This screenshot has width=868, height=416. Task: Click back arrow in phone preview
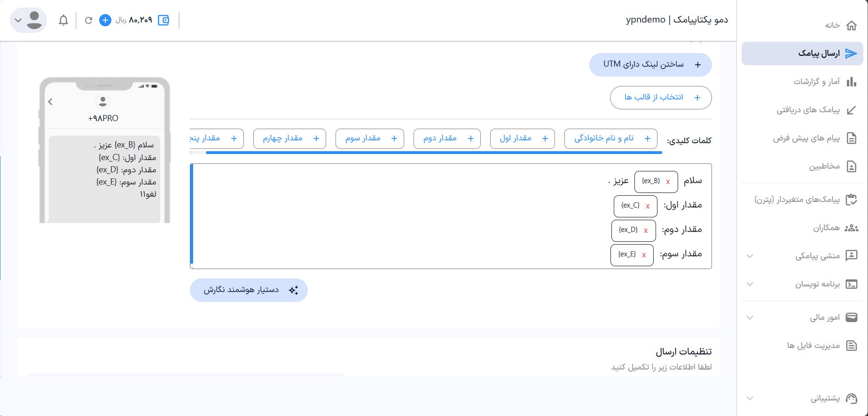(50, 101)
